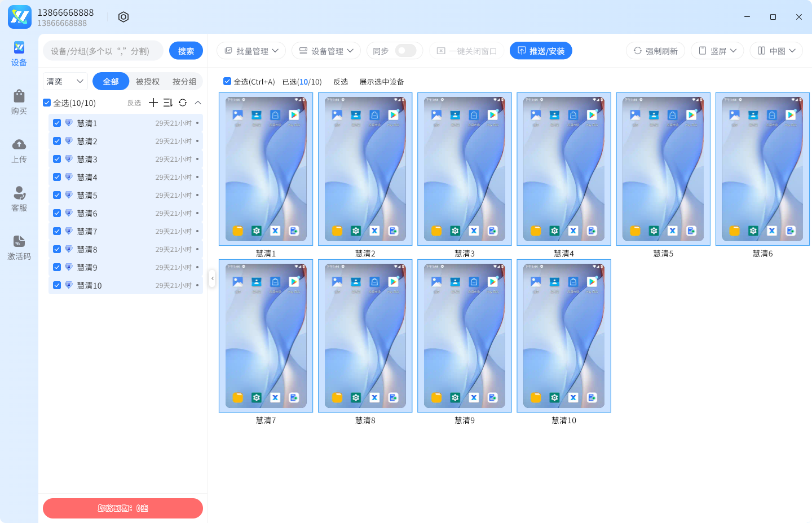Open the 设备 sidebar section
812x523 pixels.
(19, 54)
